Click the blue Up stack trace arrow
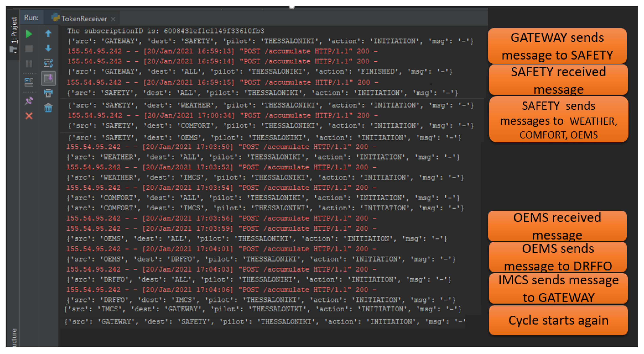 click(48, 33)
